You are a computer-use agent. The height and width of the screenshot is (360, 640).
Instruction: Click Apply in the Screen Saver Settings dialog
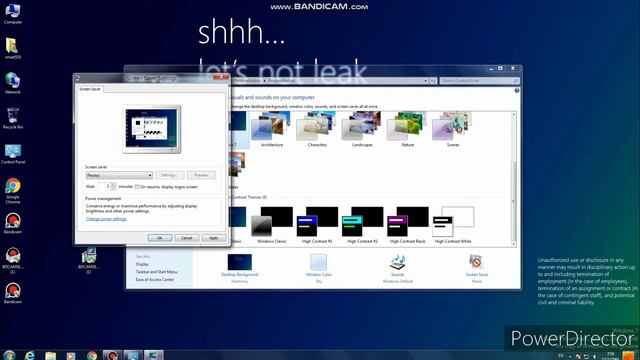point(213,238)
